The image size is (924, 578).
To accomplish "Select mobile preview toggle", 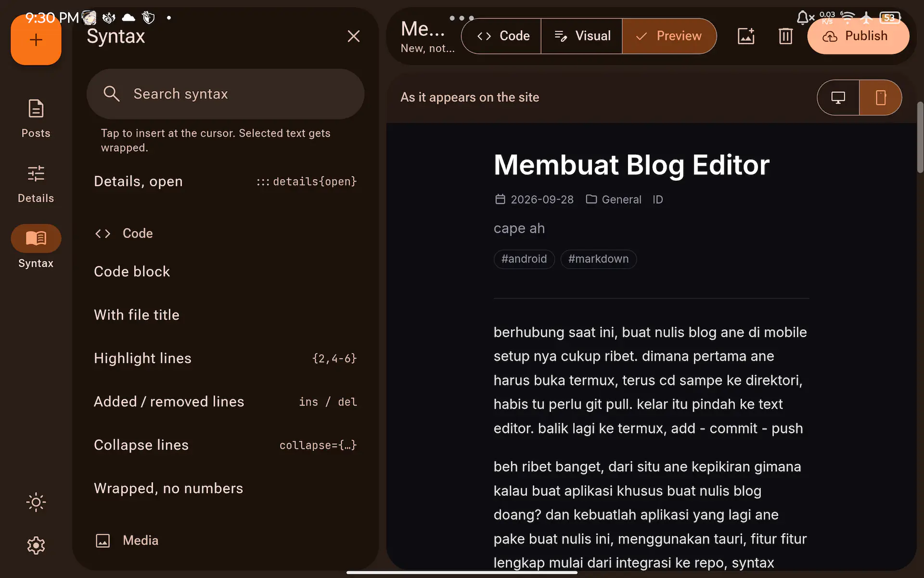I will pyautogui.click(x=881, y=97).
